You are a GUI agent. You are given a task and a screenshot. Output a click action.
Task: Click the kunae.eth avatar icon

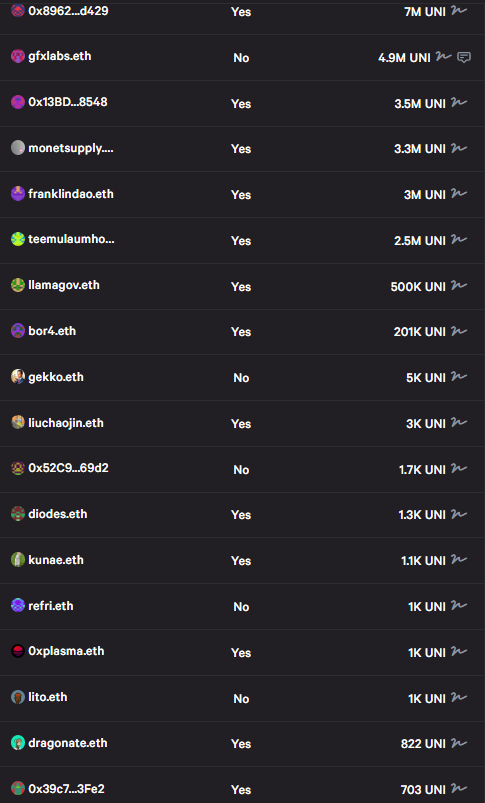pyautogui.click(x=18, y=559)
